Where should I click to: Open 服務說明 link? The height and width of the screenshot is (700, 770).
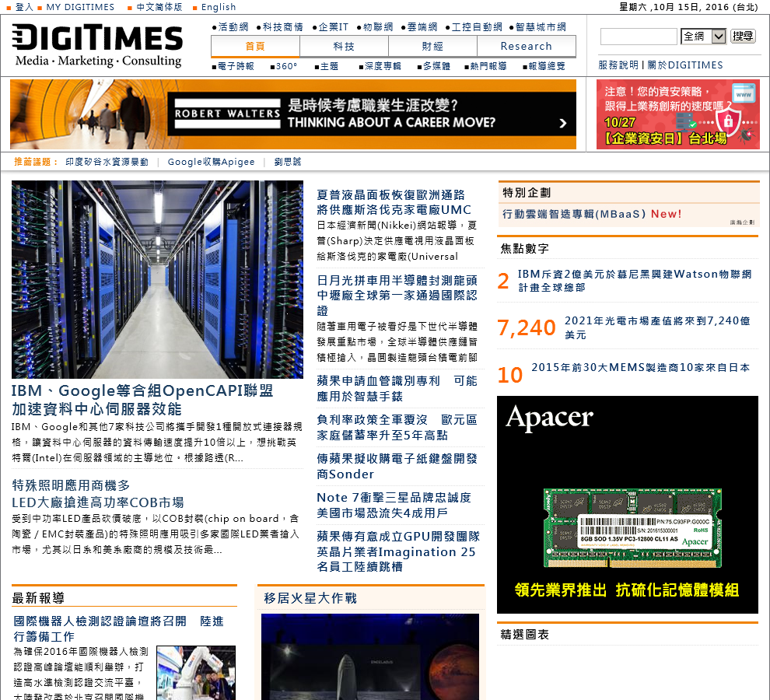618,65
